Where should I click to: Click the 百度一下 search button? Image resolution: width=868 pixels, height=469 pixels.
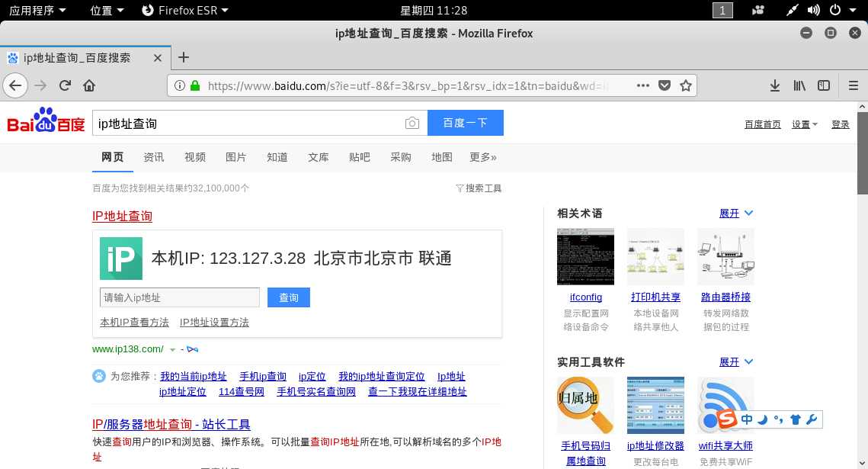[466, 123]
